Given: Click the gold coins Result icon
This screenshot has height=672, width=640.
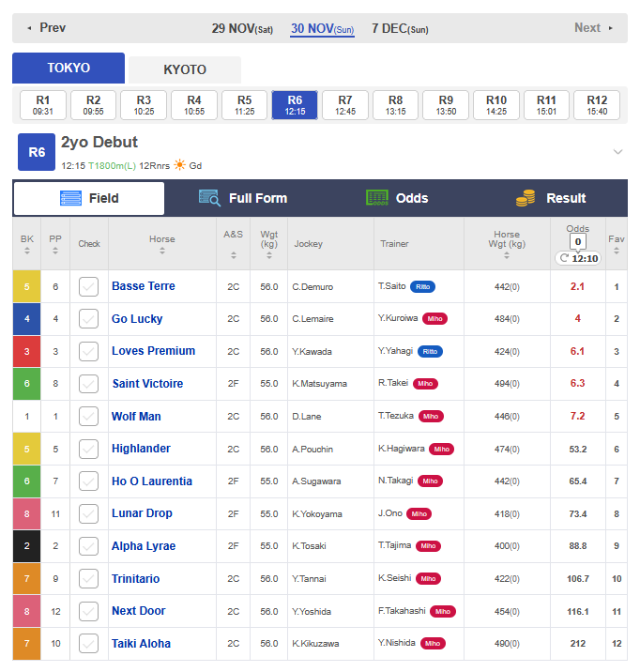Looking at the screenshot, I should coord(526,198).
